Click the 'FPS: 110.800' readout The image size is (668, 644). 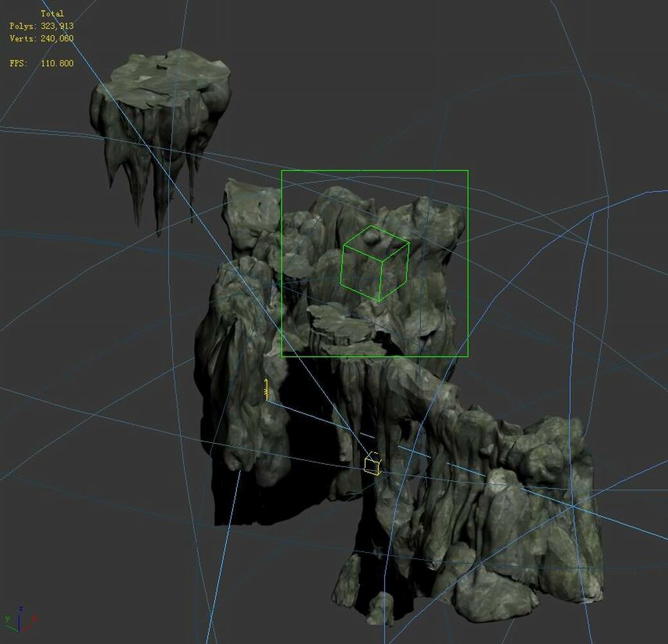click(42, 63)
